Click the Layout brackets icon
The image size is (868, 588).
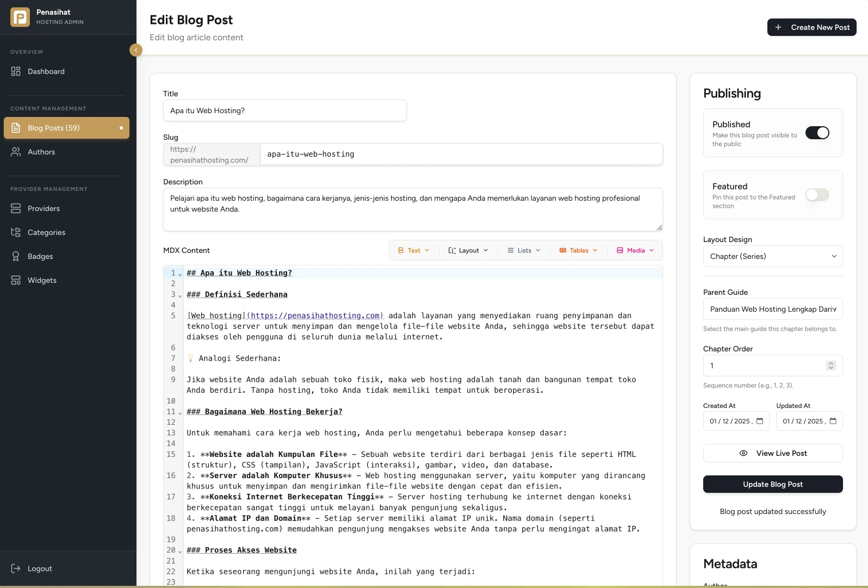(452, 250)
